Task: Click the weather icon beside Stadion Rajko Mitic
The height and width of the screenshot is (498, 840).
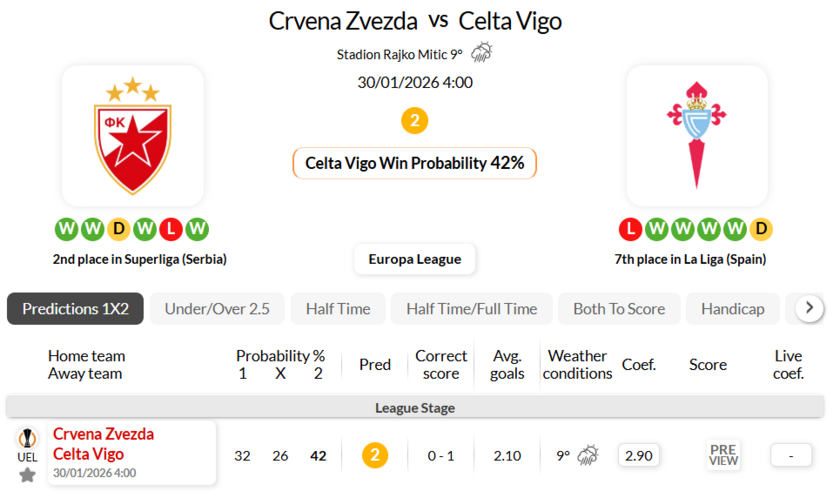Action: click(482, 54)
